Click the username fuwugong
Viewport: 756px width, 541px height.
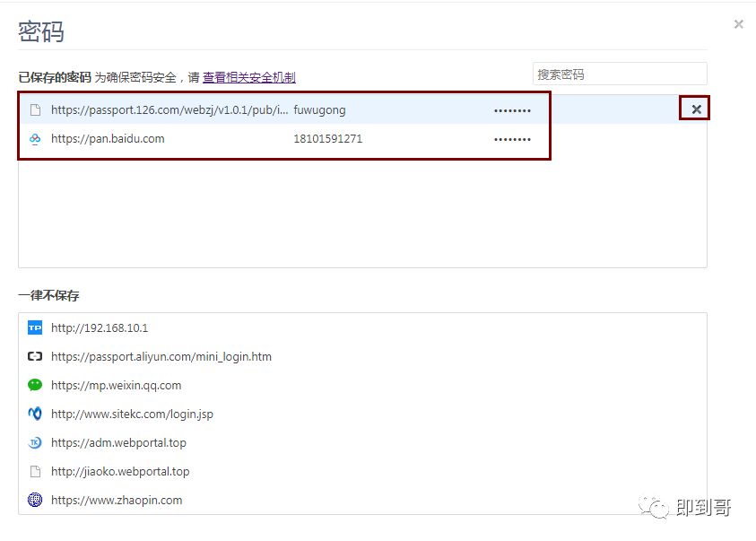319,110
